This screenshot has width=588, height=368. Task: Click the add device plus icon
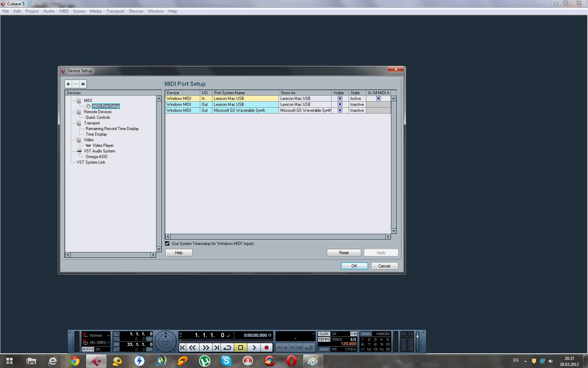[x=68, y=84]
